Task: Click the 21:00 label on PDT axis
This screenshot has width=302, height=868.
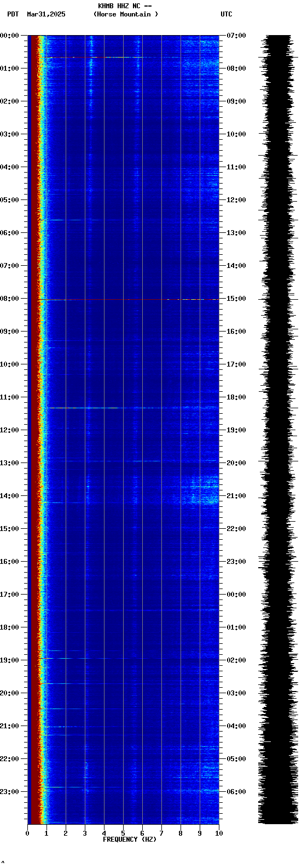Action: click(9, 726)
